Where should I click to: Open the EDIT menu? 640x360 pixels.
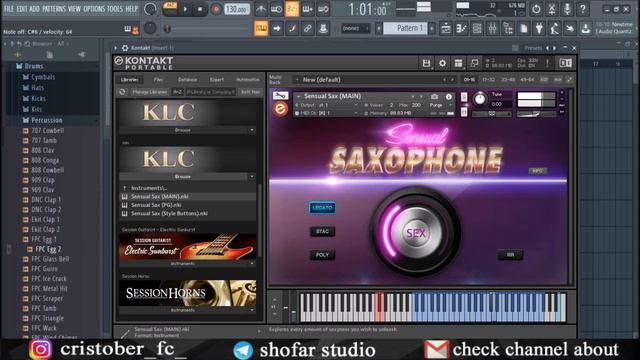tap(22, 9)
